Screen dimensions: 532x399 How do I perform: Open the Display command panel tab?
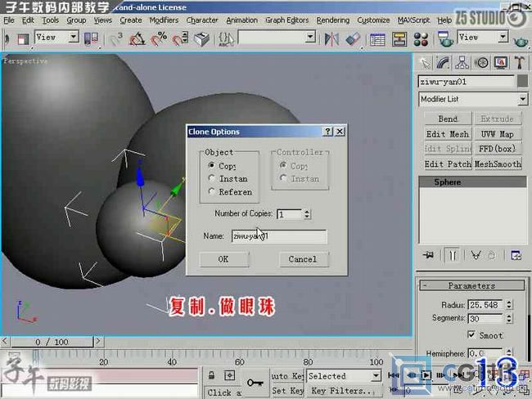pos(501,63)
